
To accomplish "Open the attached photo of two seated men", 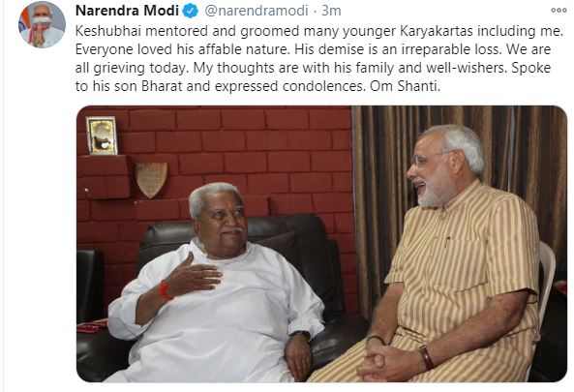I will tap(321, 244).
